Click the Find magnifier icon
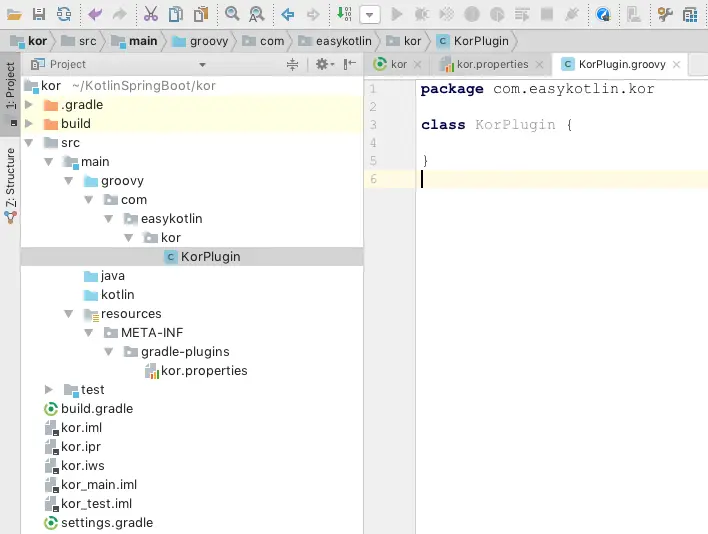 point(232,14)
